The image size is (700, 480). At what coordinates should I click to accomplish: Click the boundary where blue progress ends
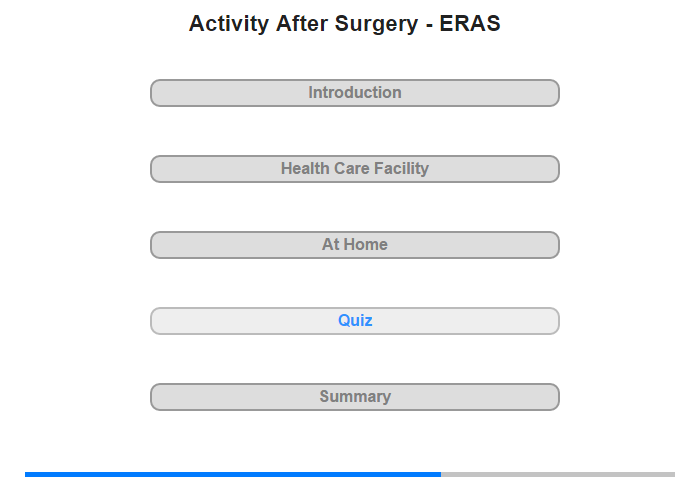click(x=441, y=474)
